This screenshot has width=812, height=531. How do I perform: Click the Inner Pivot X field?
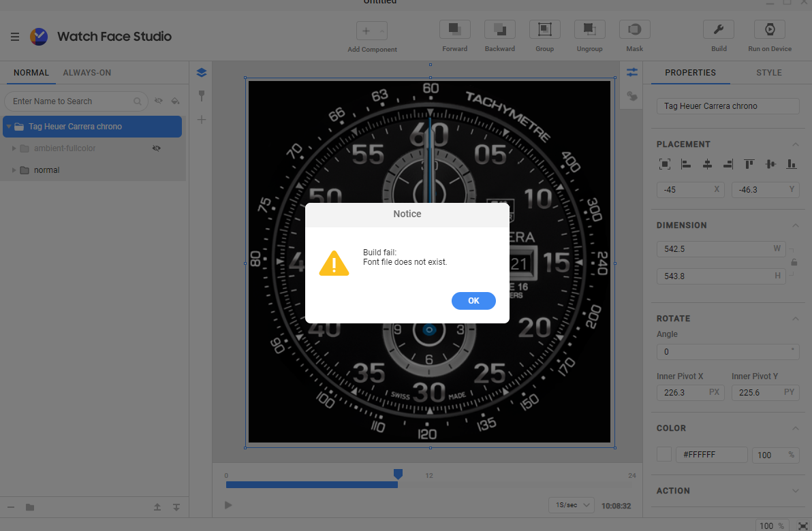[x=690, y=392]
